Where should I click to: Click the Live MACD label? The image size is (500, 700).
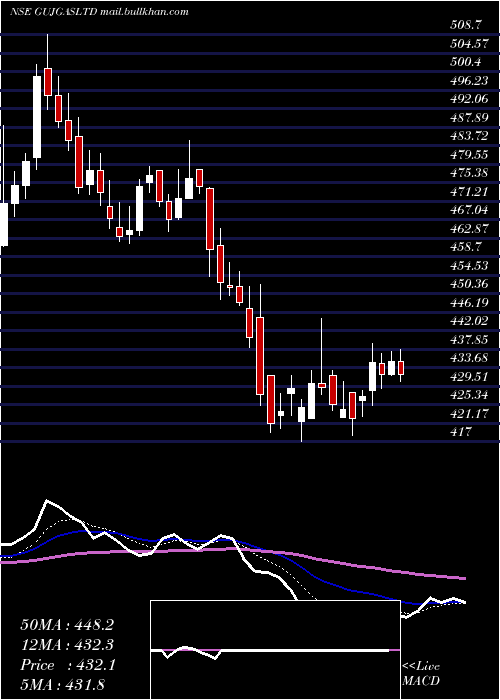click(x=421, y=673)
